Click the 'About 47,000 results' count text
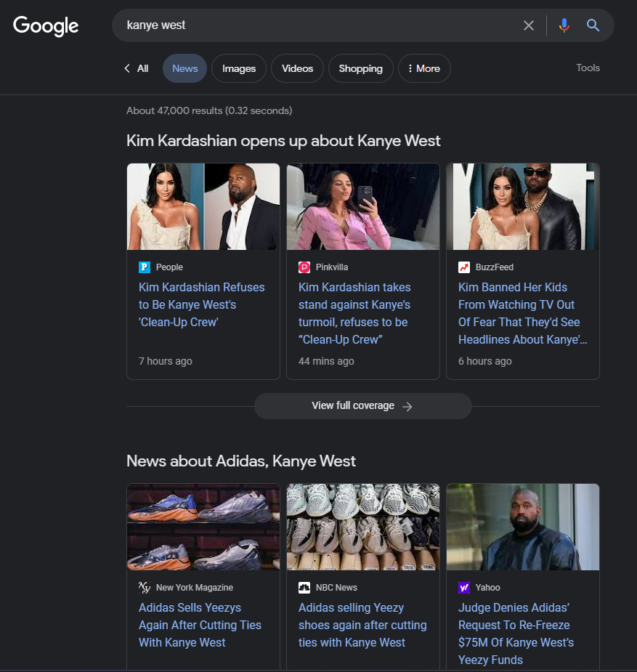 [x=209, y=110]
